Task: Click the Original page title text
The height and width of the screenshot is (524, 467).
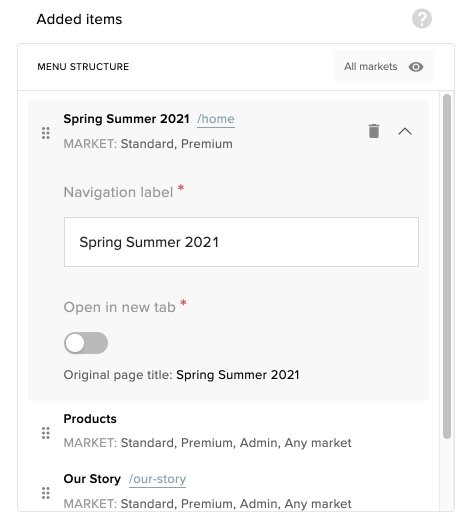Action: click(x=182, y=375)
